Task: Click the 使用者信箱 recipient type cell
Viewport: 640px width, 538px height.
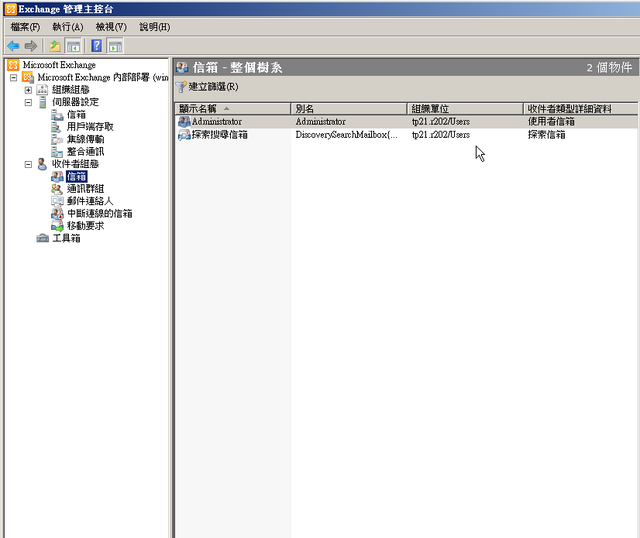Action: click(551, 121)
